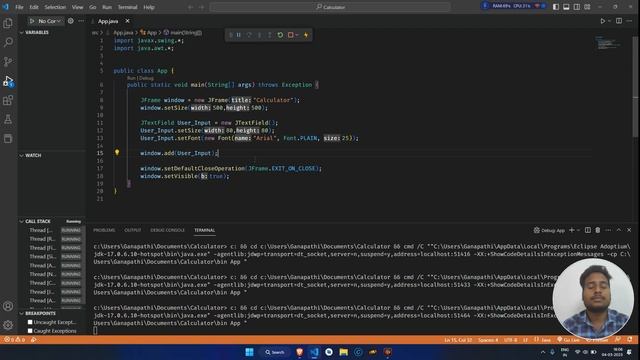
Task: Open File Explorer from taskbar
Action: pyautogui.click(x=344, y=352)
